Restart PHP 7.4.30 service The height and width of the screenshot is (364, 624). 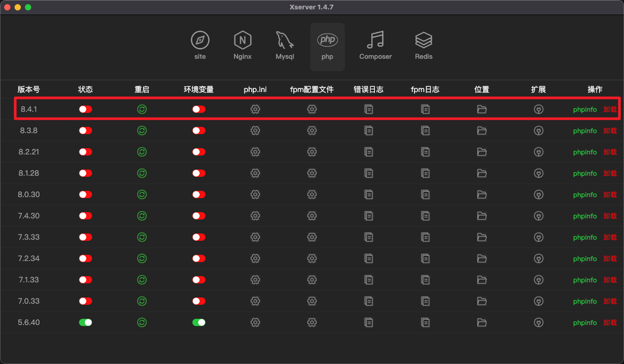pos(142,216)
